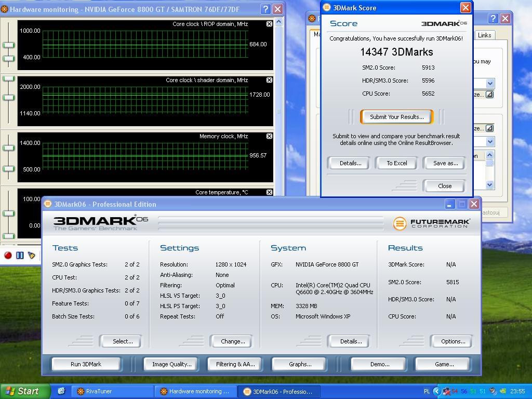This screenshot has height=399, width=532.
Task: Pause hardware monitoring with the pause icon
Action: click(20, 255)
